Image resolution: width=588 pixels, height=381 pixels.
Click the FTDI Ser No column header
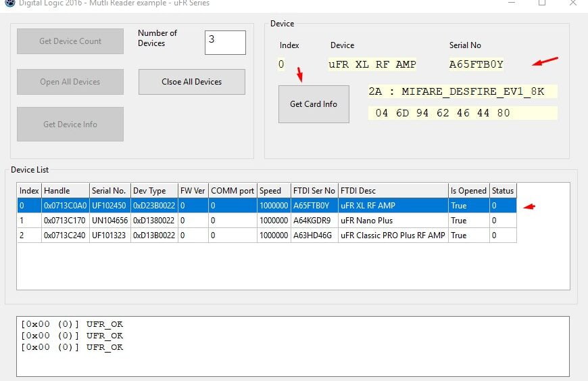(x=314, y=191)
